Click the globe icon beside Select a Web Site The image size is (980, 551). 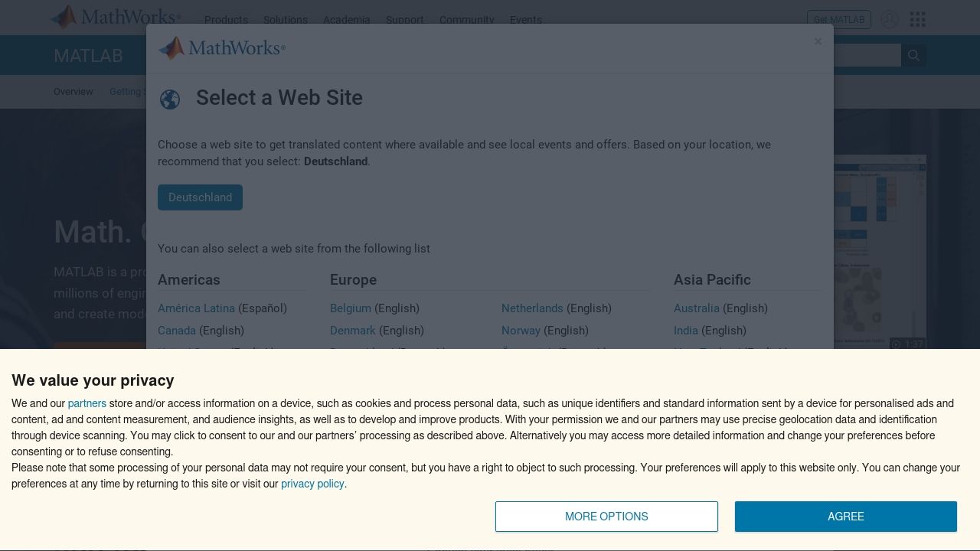(170, 99)
